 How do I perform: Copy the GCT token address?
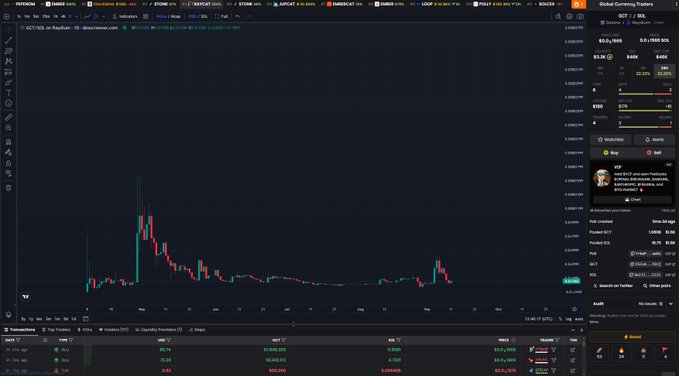(x=645, y=264)
